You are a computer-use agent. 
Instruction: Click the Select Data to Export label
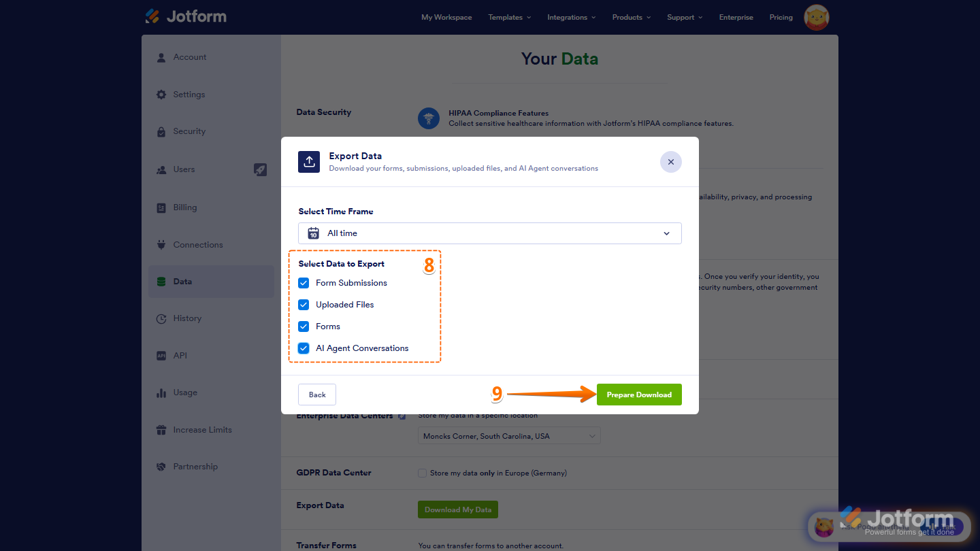(x=341, y=264)
